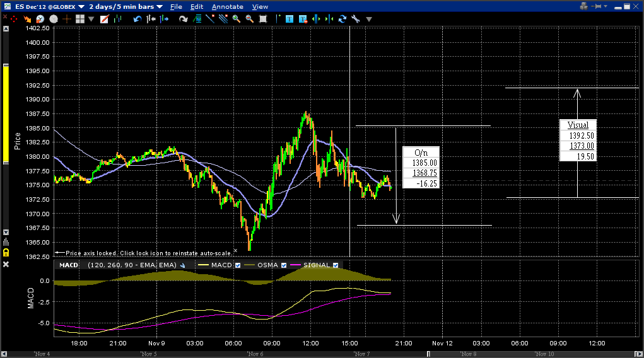
Task: Click the linked windows cubes icon
Action: coord(583,6)
